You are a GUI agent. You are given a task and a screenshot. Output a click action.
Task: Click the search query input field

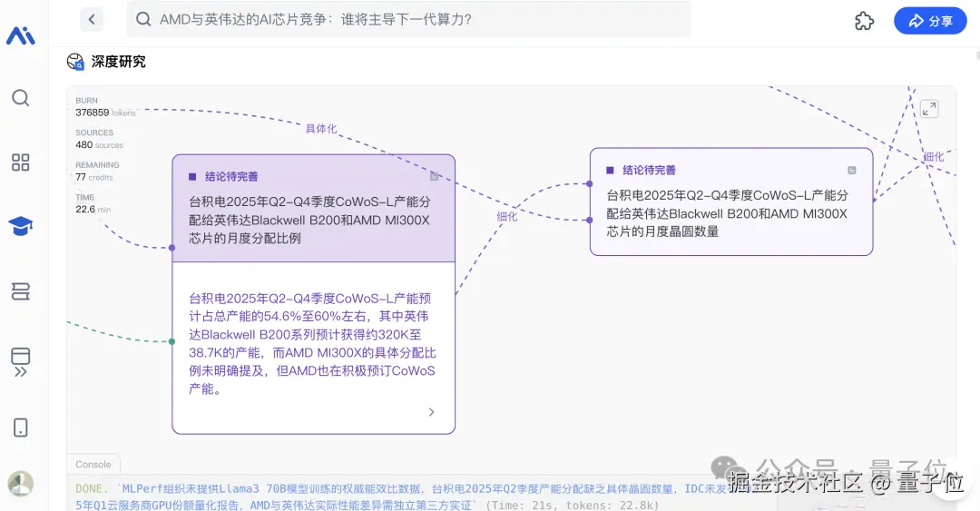409,19
